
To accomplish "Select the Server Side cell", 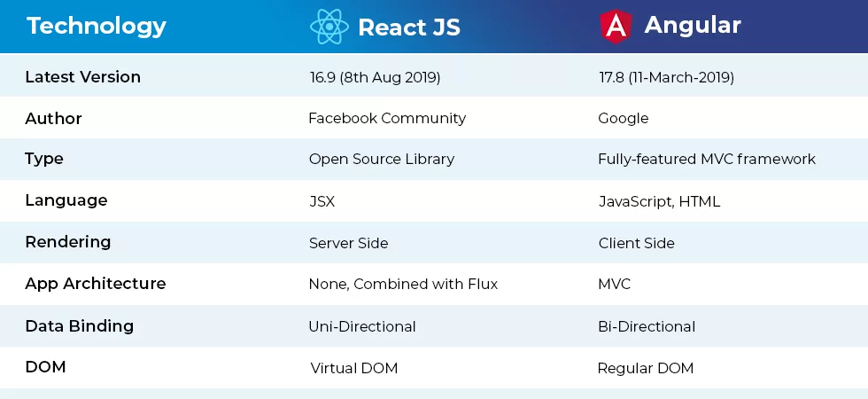I will click(x=349, y=243).
